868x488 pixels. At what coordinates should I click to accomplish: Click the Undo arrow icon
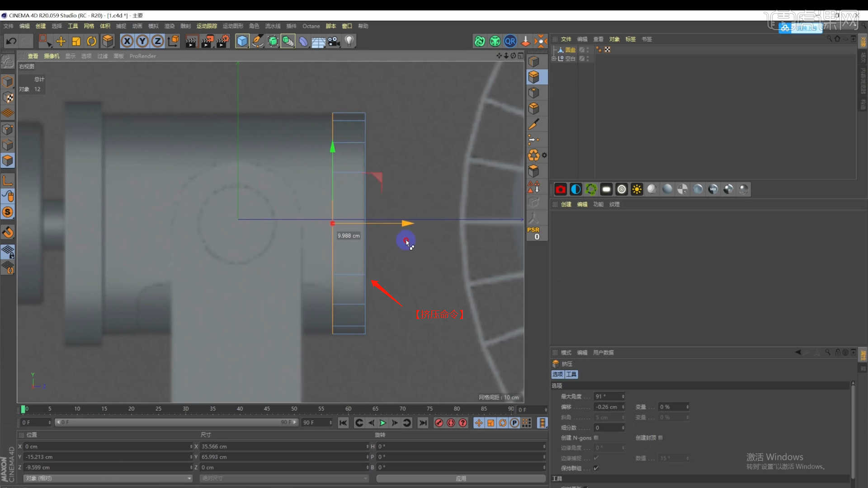point(11,42)
